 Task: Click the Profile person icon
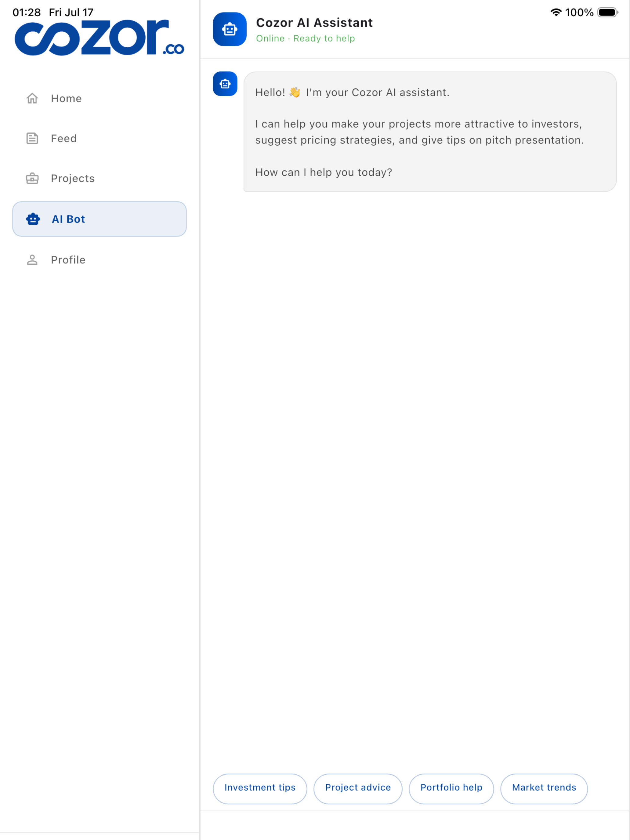pos(32,260)
